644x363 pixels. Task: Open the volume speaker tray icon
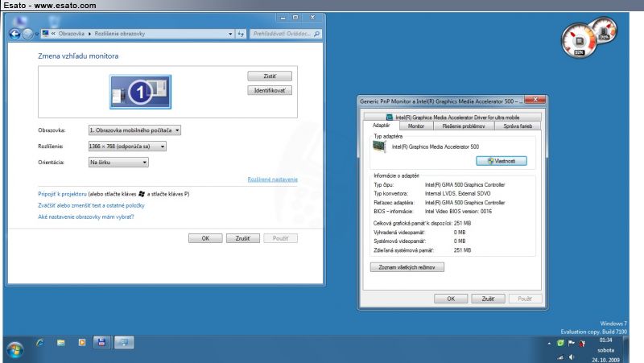click(572, 357)
